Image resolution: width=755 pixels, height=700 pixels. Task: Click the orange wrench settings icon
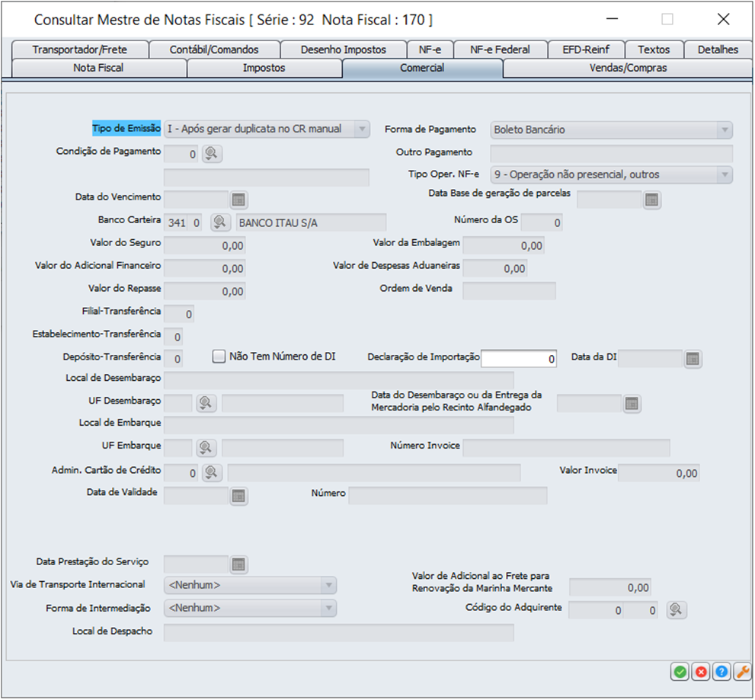pyautogui.click(x=742, y=672)
